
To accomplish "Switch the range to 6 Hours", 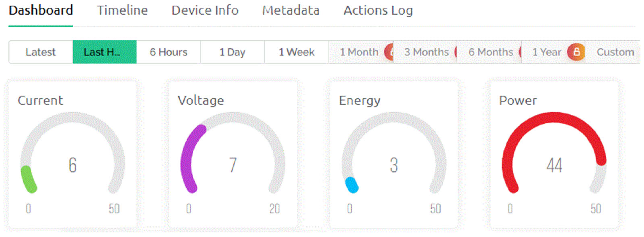I will click(169, 52).
